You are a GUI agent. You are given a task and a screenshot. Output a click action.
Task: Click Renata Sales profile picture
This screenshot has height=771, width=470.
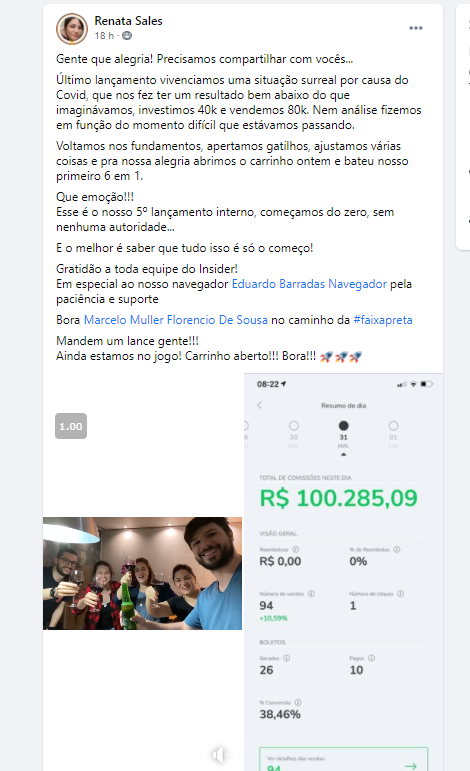tap(72, 29)
